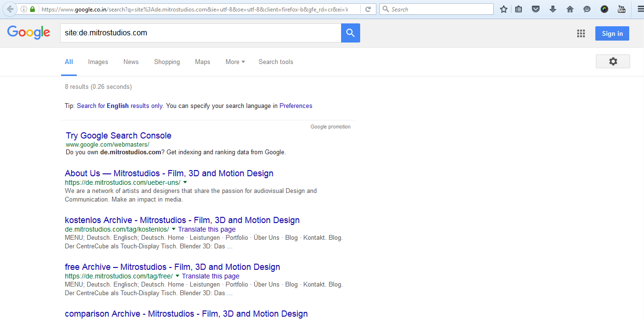Screen dimensions: 644x320
Task: Switch to the Images results tab
Action: click(x=98, y=62)
